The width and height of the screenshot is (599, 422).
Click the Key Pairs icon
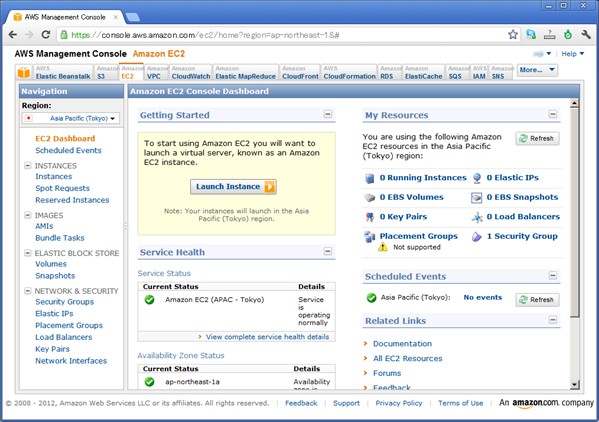pyautogui.click(x=369, y=217)
